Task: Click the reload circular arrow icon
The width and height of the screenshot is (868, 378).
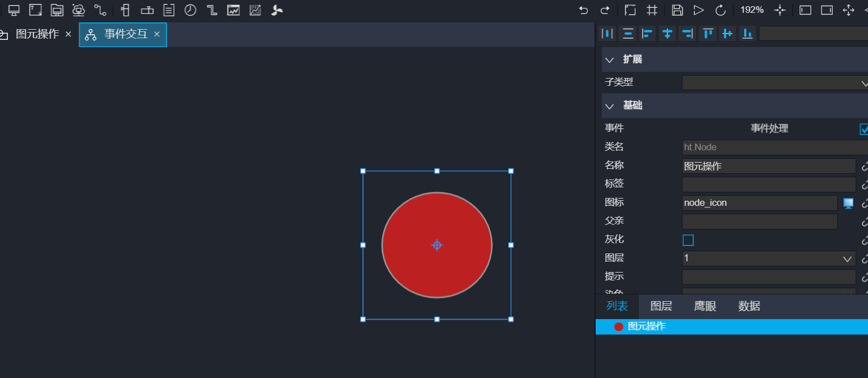Action: (x=721, y=10)
